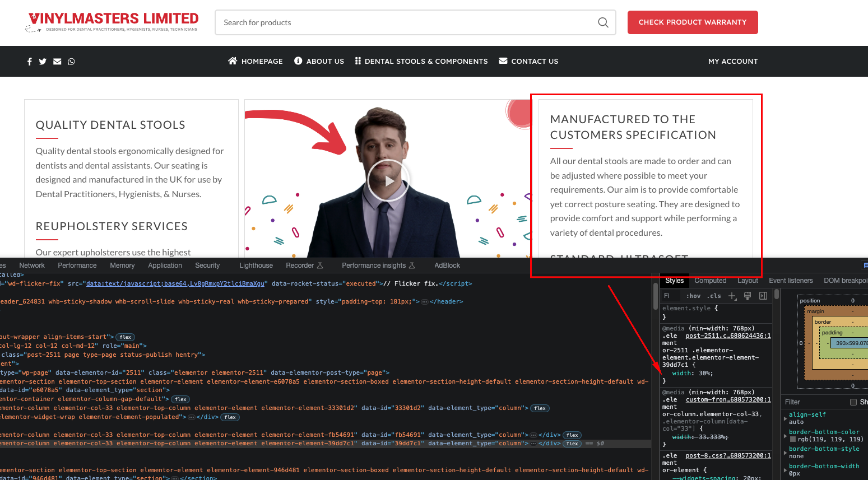This screenshot has height=480, width=868.
Task: Open the WhatsApp social icon
Action: [x=71, y=62]
